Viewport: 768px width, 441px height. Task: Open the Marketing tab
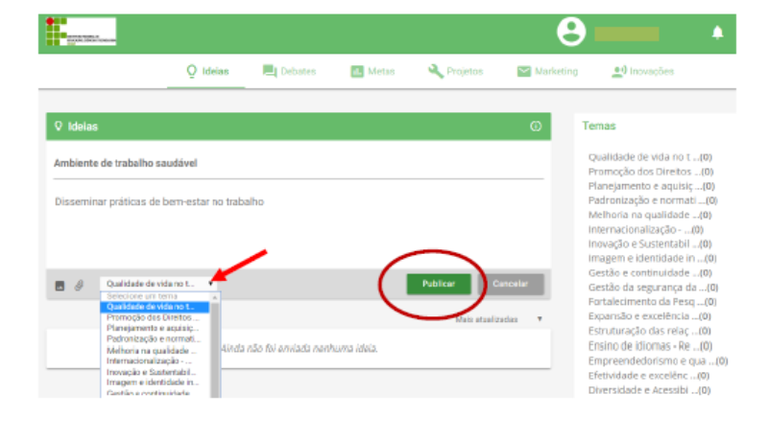point(547,71)
